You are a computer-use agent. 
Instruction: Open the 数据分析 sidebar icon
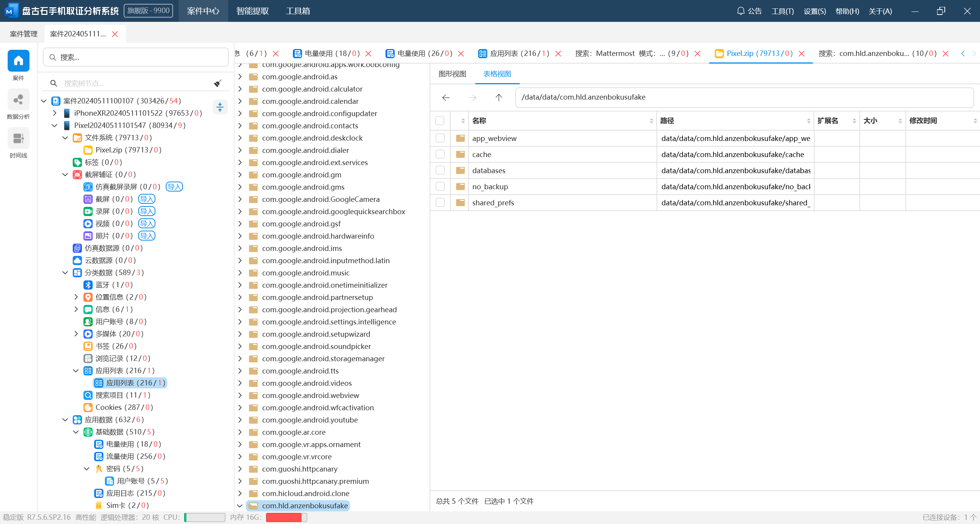[18, 100]
